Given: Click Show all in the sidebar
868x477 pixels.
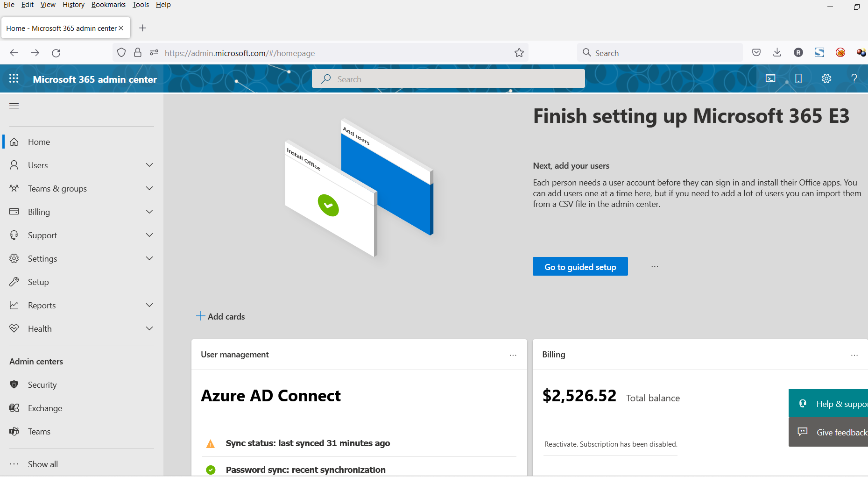Looking at the screenshot, I should [x=43, y=464].
